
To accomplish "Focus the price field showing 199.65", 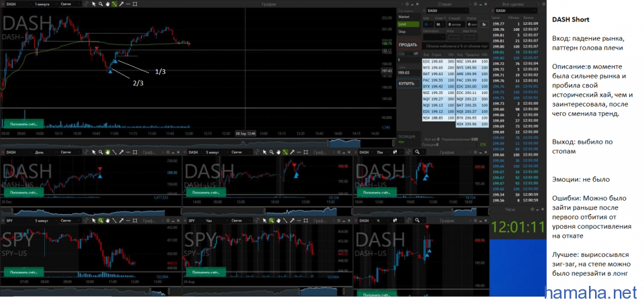I will tap(409, 72).
